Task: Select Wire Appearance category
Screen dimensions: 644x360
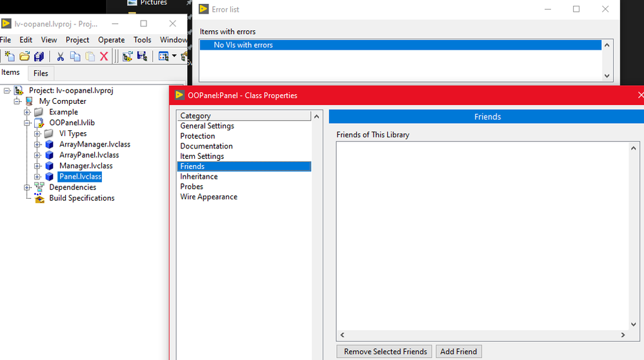Action: [244, 197]
